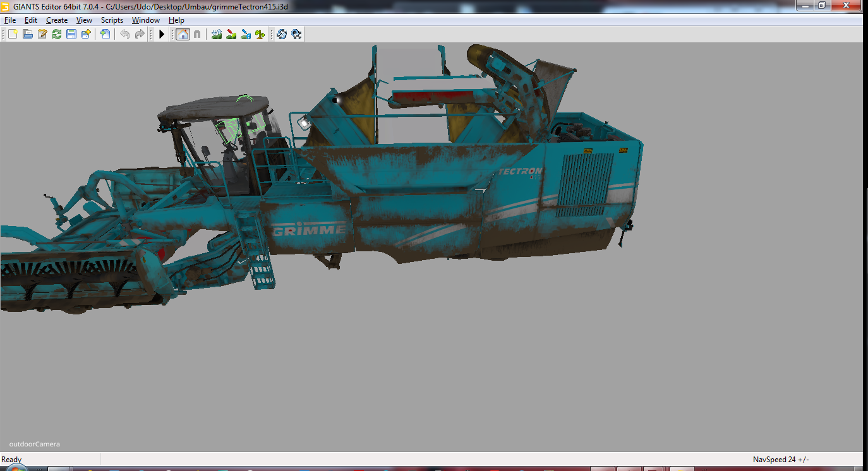Viewport: 868px width, 471px height.
Task: Open the View menu
Action: tap(84, 20)
